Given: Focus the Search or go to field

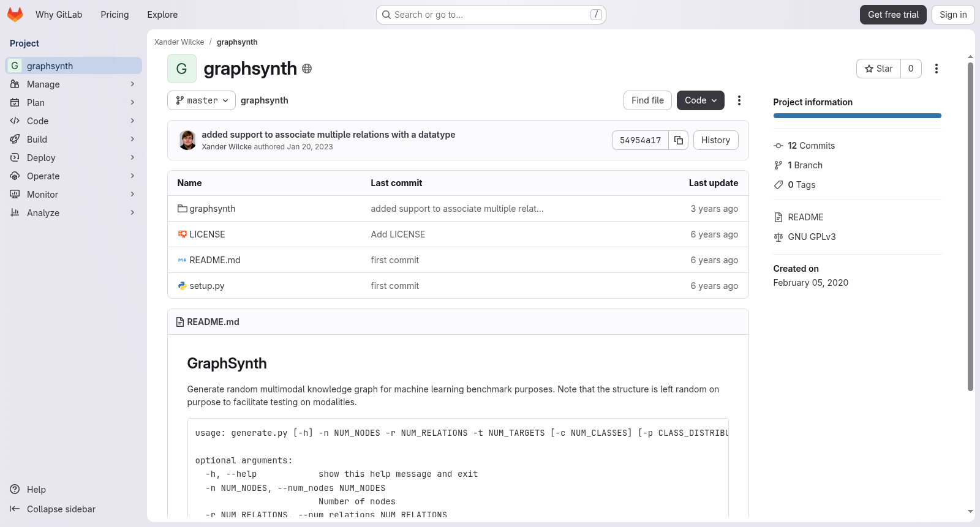Looking at the screenshot, I should click(491, 15).
